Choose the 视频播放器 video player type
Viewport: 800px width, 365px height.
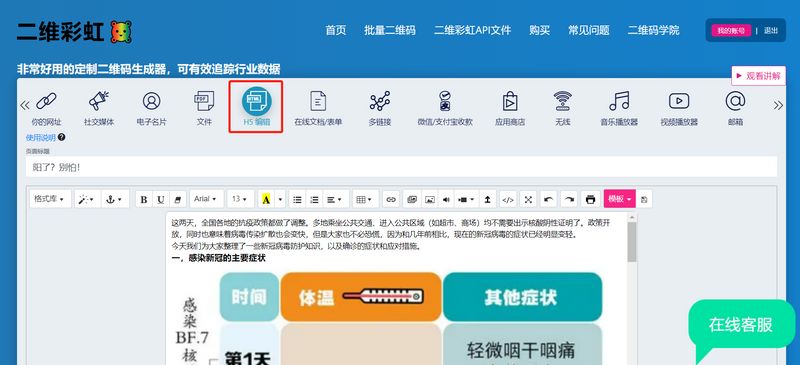coord(679,108)
